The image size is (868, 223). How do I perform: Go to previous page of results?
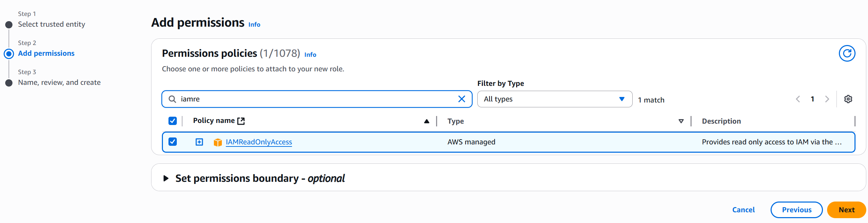point(798,99)
